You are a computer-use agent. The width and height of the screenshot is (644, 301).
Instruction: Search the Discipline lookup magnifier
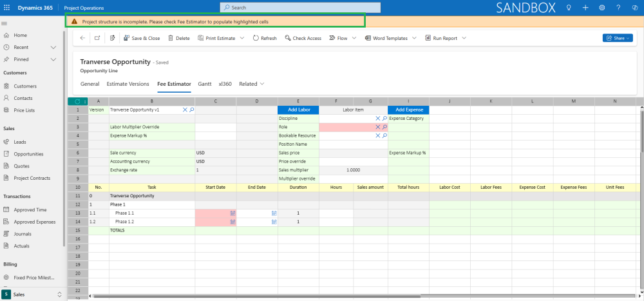384,119
